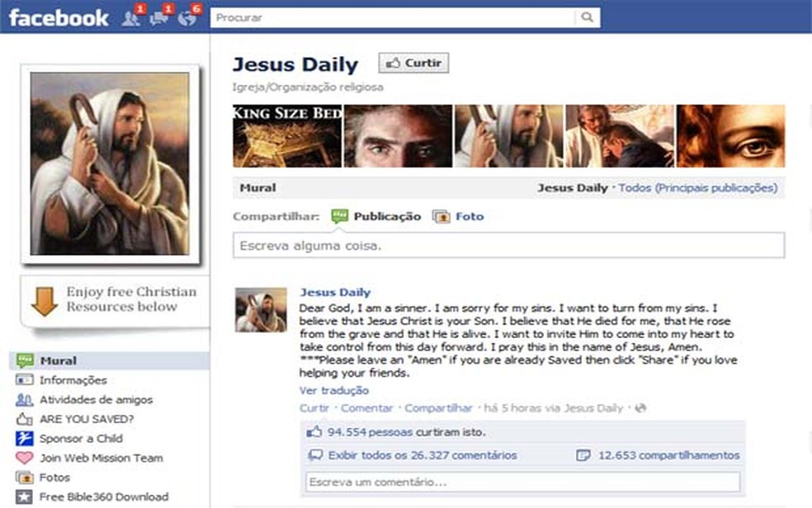Viewport: 812px width, 508px height.
Task: Click the Facebook logo
Action: pos(59,18)
